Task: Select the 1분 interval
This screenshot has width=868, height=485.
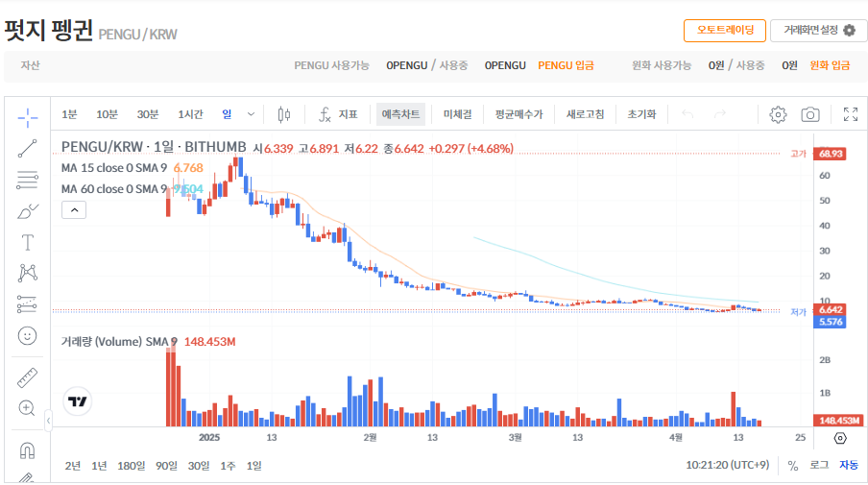Action: pyautogui.click(x=69, y=114)
